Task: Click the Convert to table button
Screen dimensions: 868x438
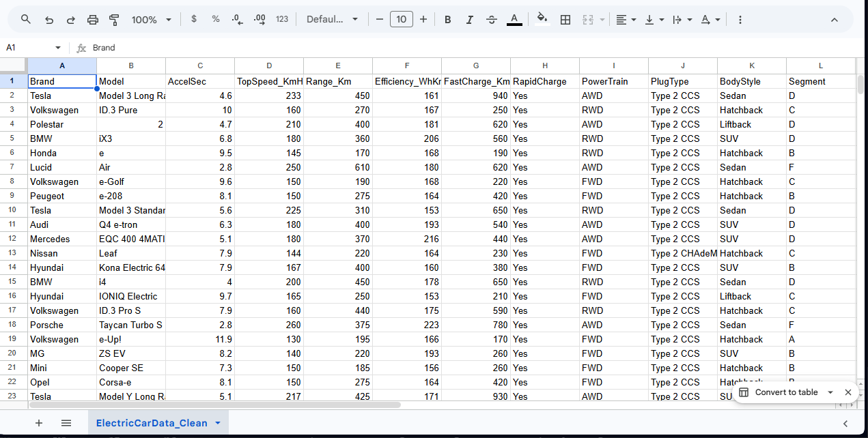Action: pyautogui.click(x=779, y=392)
